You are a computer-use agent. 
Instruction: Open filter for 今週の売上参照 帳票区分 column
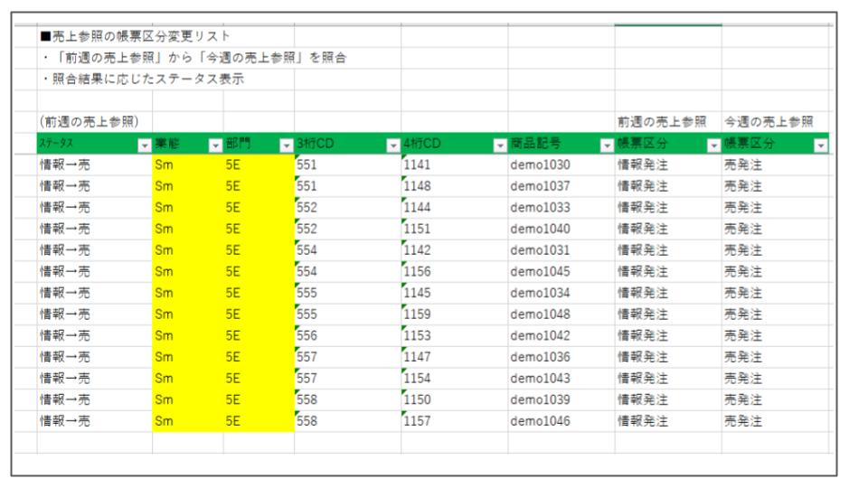point(819,145)
